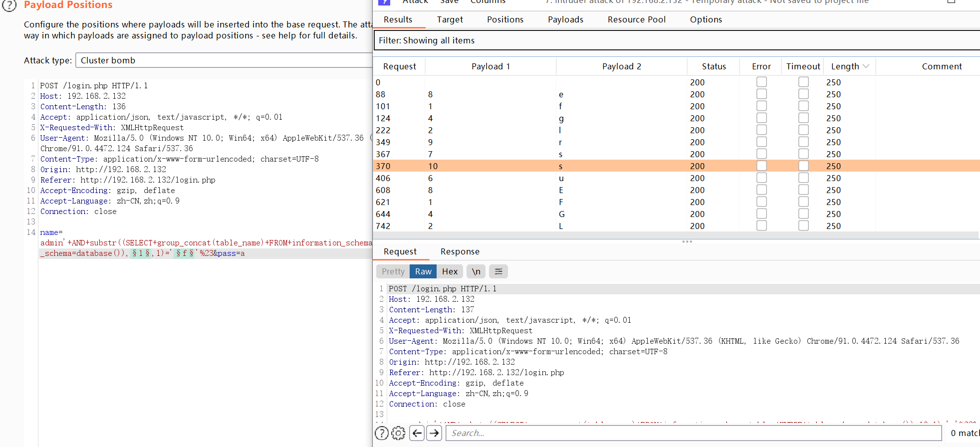
Task: Select result row with request 101
Action: [677, 106]
